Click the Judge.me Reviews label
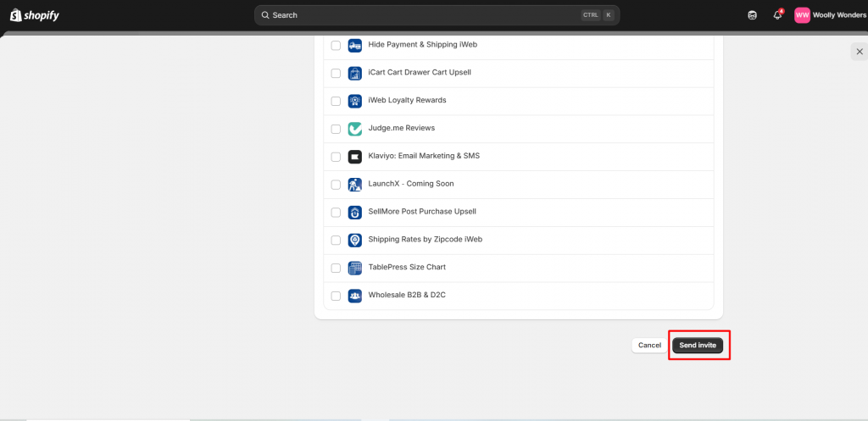 401,128
